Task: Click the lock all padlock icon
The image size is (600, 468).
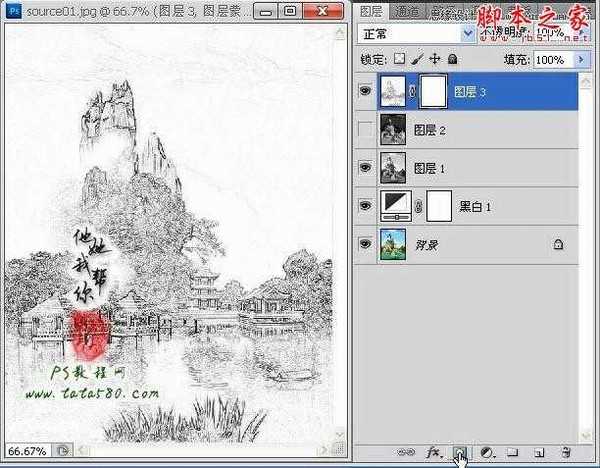Action: coord(453,59)
